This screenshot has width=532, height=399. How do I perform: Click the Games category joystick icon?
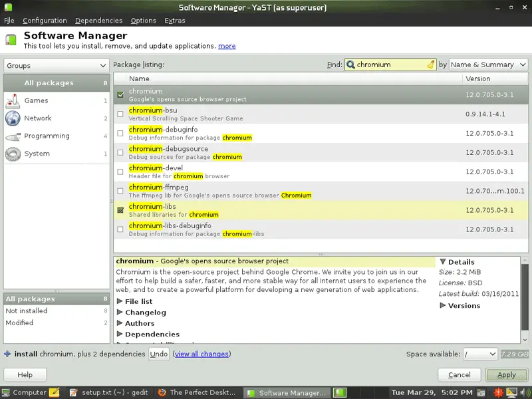(13, 101)
